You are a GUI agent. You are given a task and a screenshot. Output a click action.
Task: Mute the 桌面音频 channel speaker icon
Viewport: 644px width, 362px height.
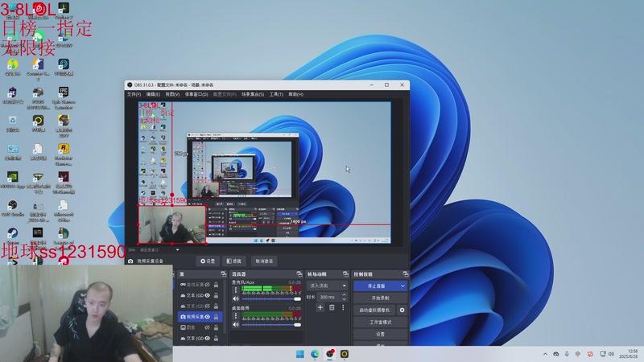point(236,325)
